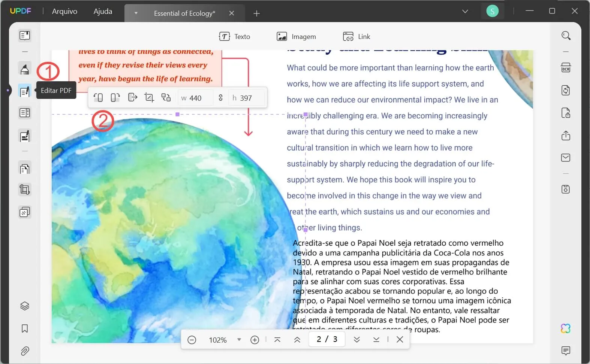Select the Link editing tool

coord(356,36)
